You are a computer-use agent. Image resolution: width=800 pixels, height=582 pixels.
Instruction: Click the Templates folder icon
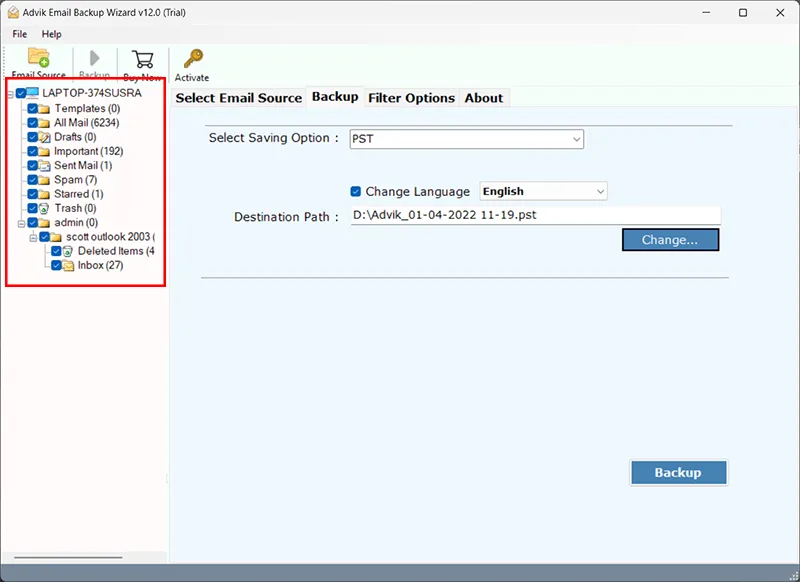pyautogui.click(x=44, y=109)
